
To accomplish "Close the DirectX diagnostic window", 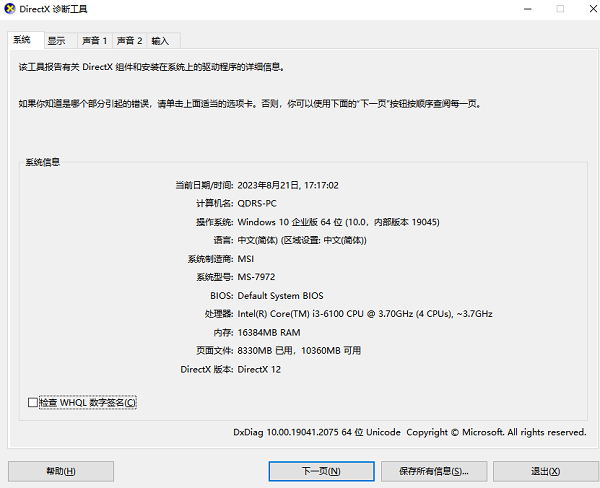I will (x=593, y=9).
